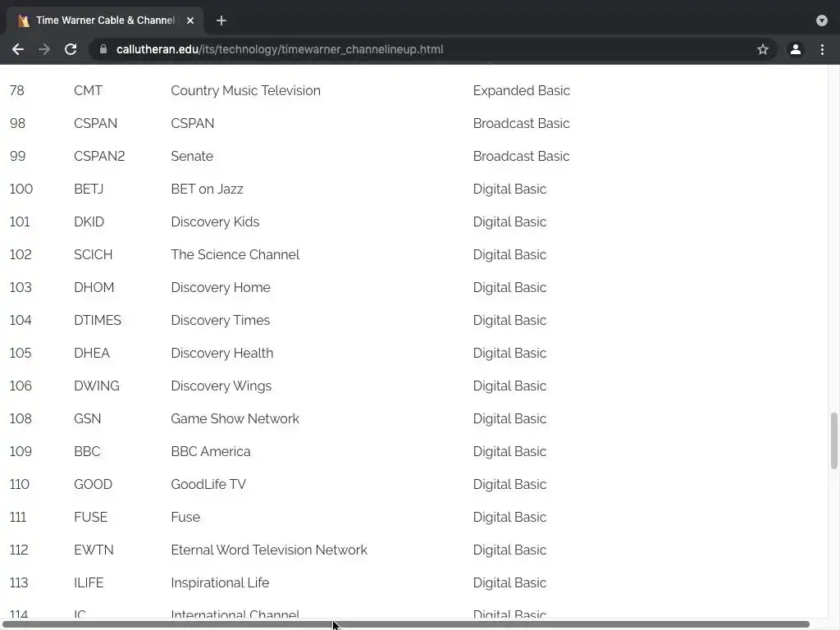Click 'Inspirational Life' channel name
840x630 pixels.
coord(220,583)
